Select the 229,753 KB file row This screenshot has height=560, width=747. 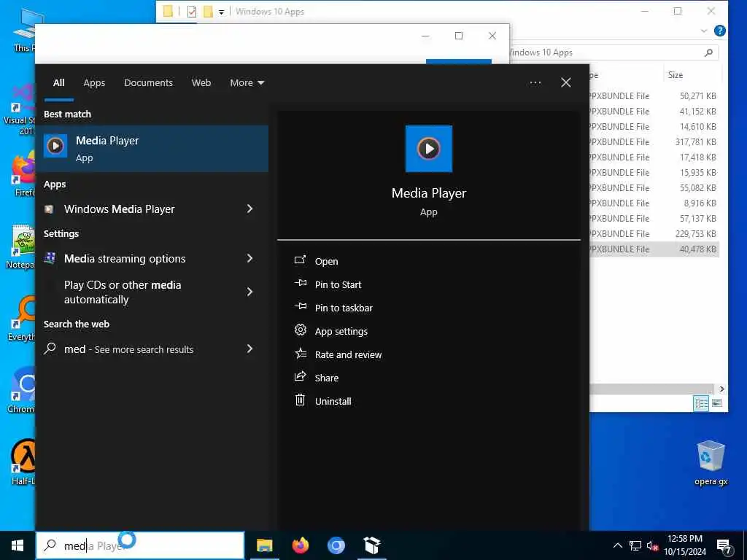click(x=654, y=234)
